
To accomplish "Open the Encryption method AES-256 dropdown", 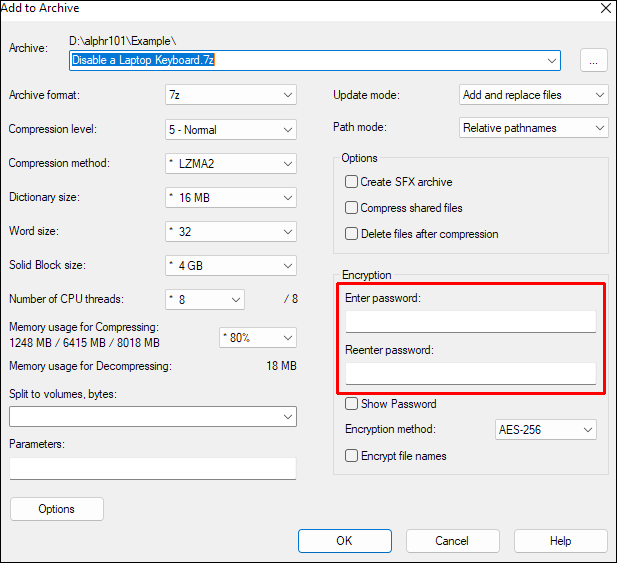I will (x=546, y=430).
